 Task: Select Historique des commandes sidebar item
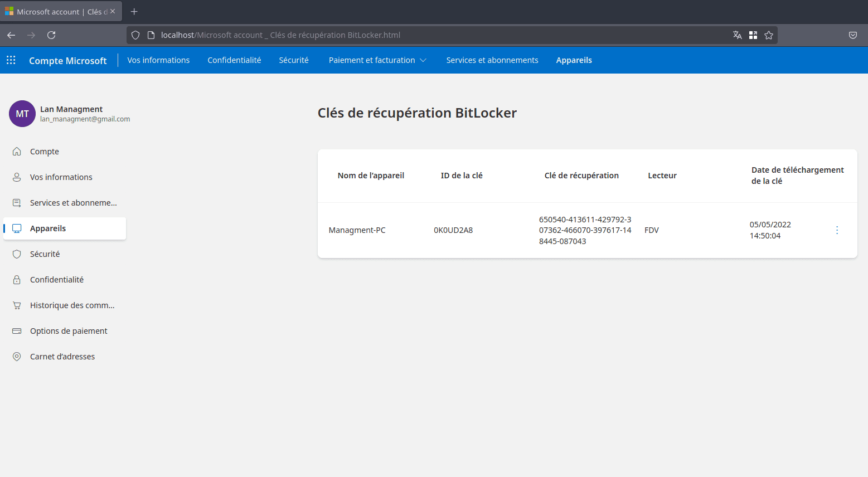pos(72,305)
